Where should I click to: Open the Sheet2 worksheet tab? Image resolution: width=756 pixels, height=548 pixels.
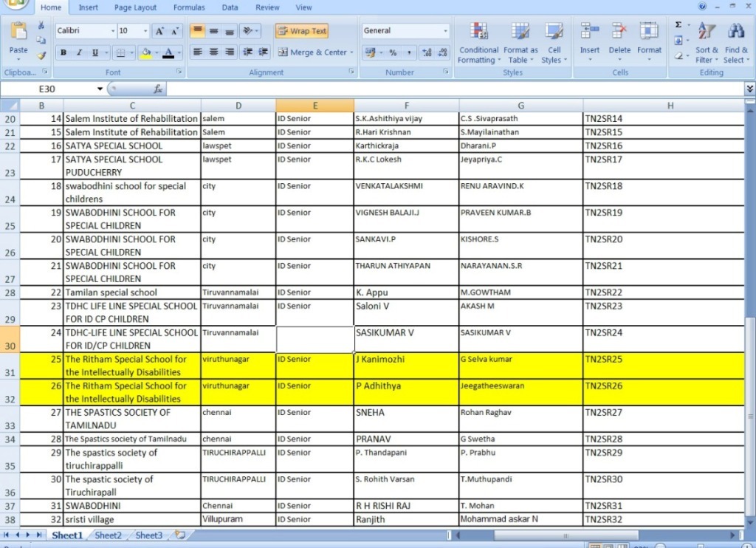(x=108, y=535)
